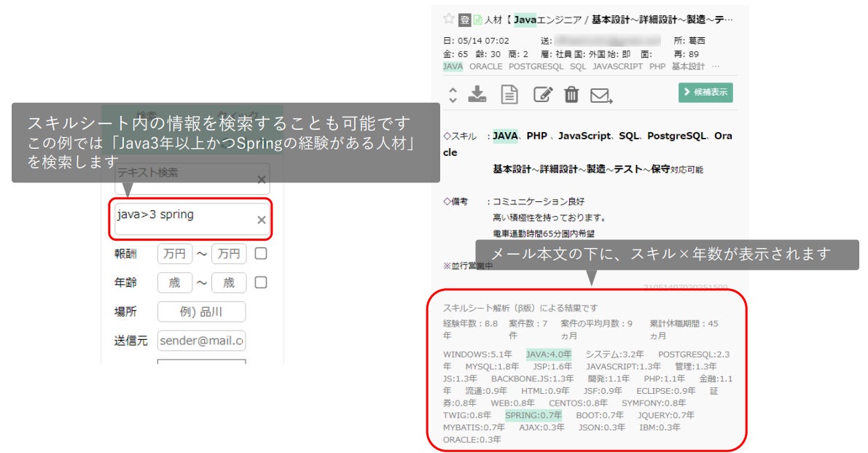Focus the 送信元 sender input field
Viewport: 868px width, 453px height.
[x=201, y=341]
